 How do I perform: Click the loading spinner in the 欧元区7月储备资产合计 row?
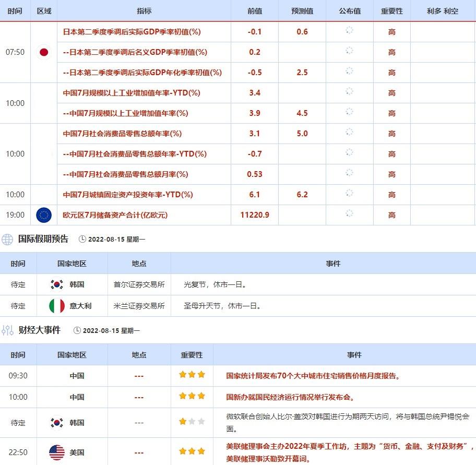(349, 213)
